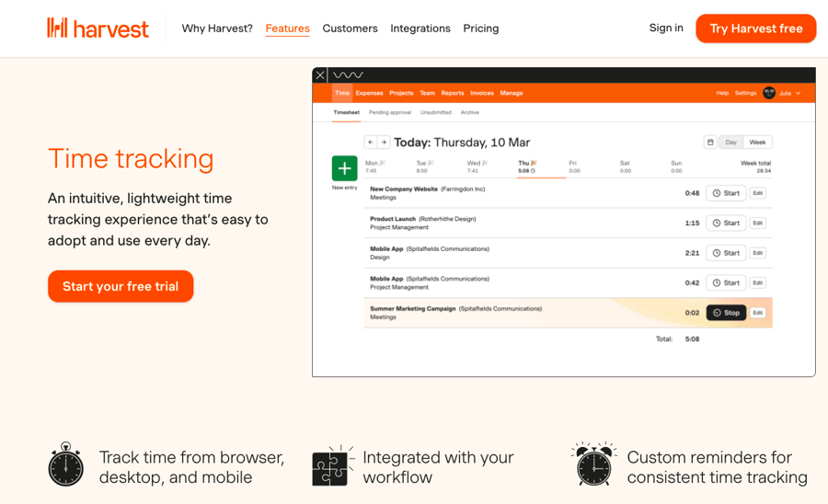Edit the Summer Marketing Campaign entry
The image size is (828, 504).
click(x=758, y=313)
